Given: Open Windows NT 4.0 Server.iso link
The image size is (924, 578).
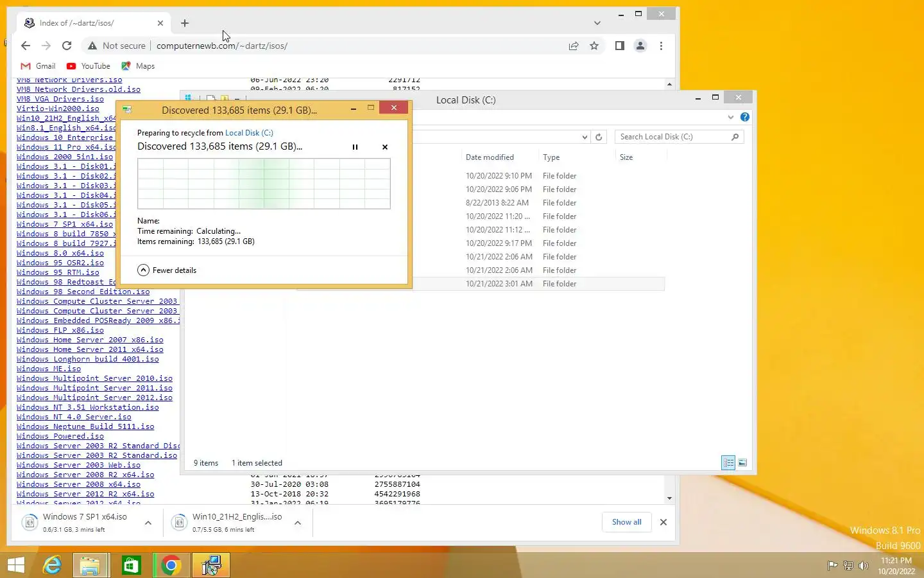Looking at the screenshot, I should pyautogui.click(x=74, y=417).
